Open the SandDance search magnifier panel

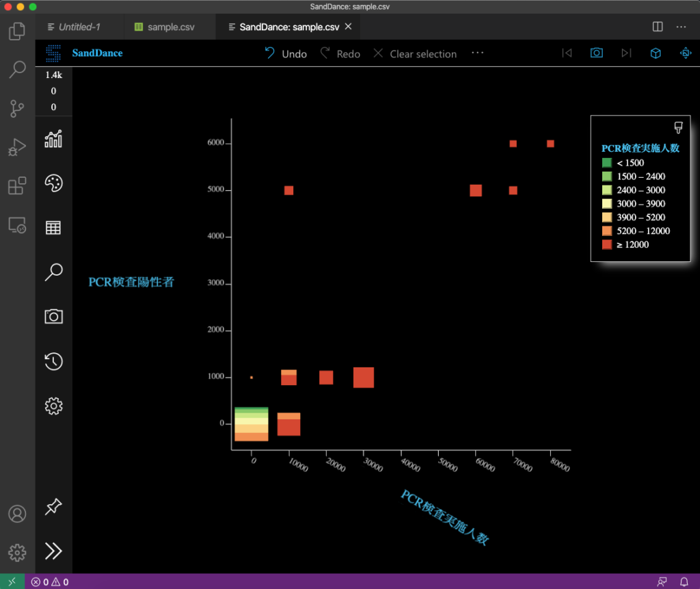(x=53, y=272)
